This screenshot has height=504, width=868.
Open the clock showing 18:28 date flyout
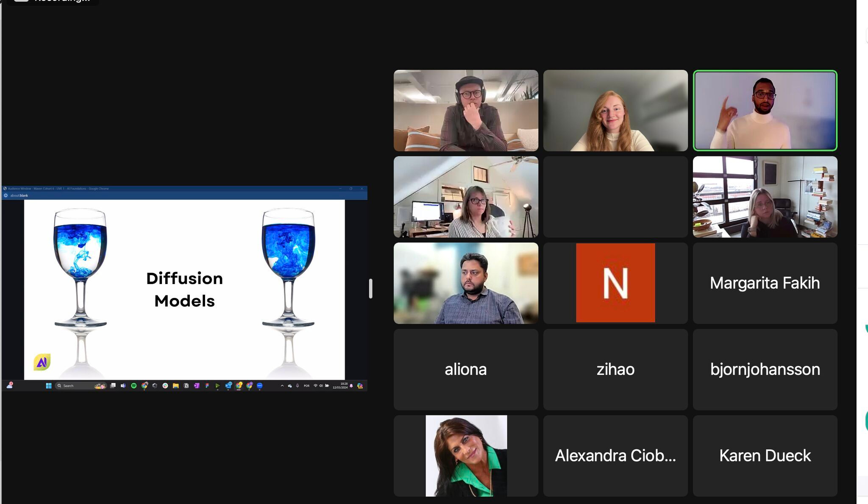340,386
